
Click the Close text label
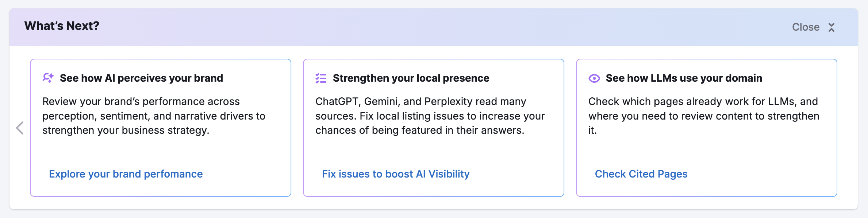point(806,27)
